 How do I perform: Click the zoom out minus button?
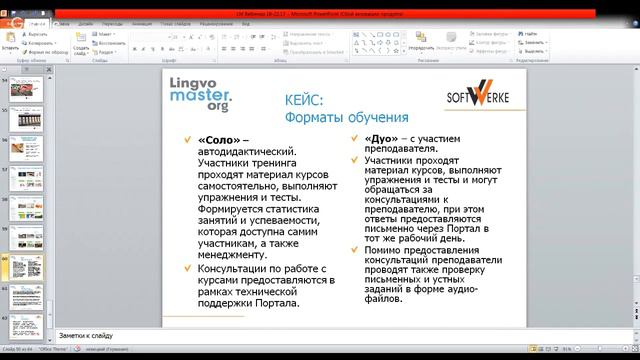pyautogui.click(x=578, y=349)
